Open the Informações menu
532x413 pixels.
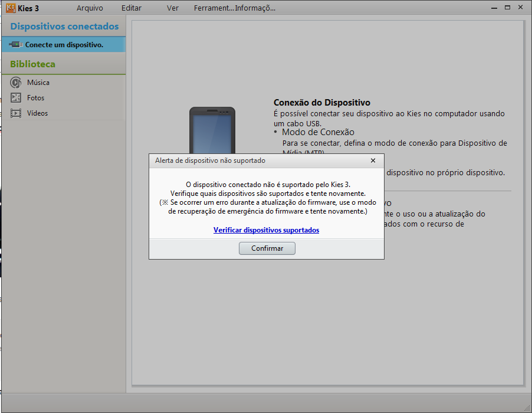pyautogui.click(x=255, y=8)
